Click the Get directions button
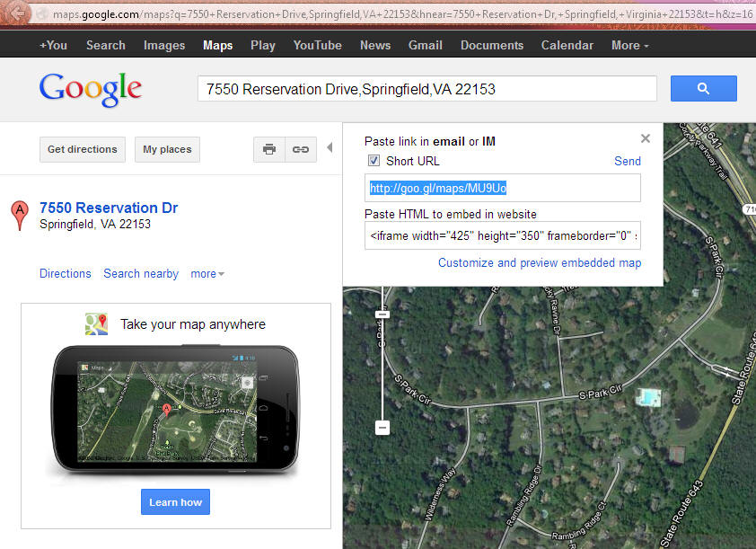The height and width of the screenshot is (549, 756). pyautogui.click(x=83, y=149)
